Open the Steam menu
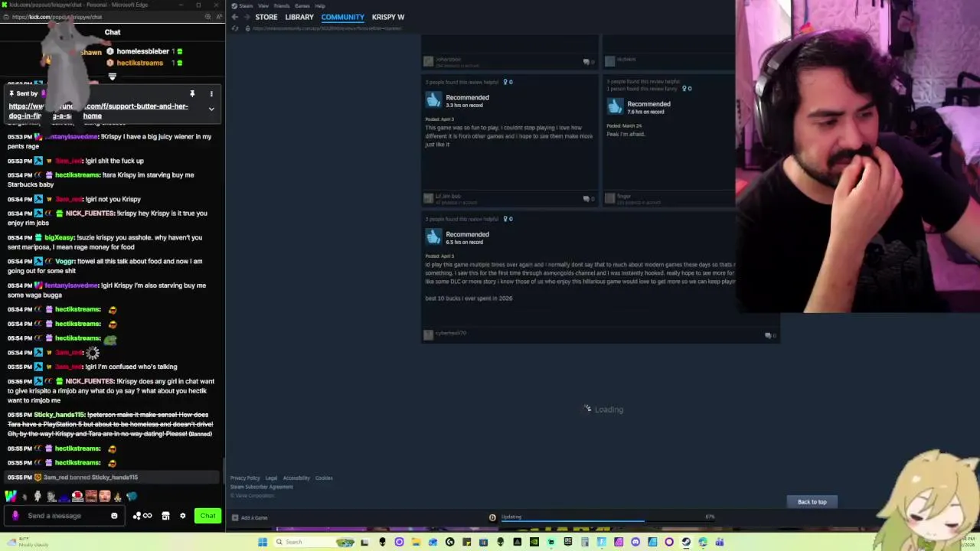This screenshot has height=551, width=980. (x=246, y=6)
